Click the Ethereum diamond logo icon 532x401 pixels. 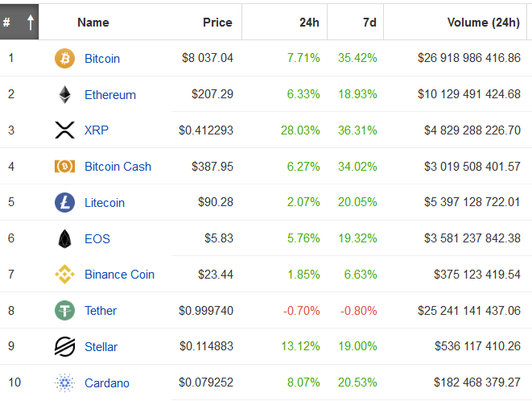point(65,94)
